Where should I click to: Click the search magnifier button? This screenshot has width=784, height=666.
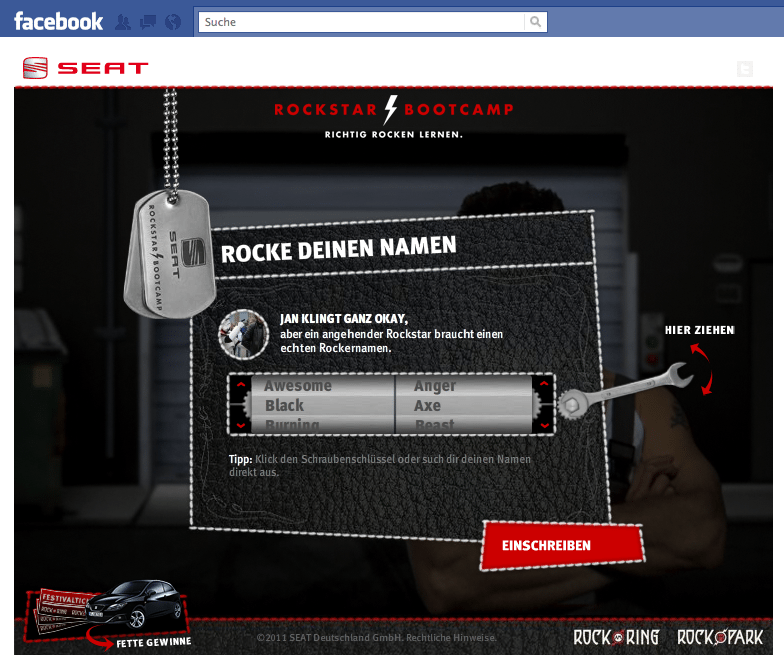(x=536, y=22)
